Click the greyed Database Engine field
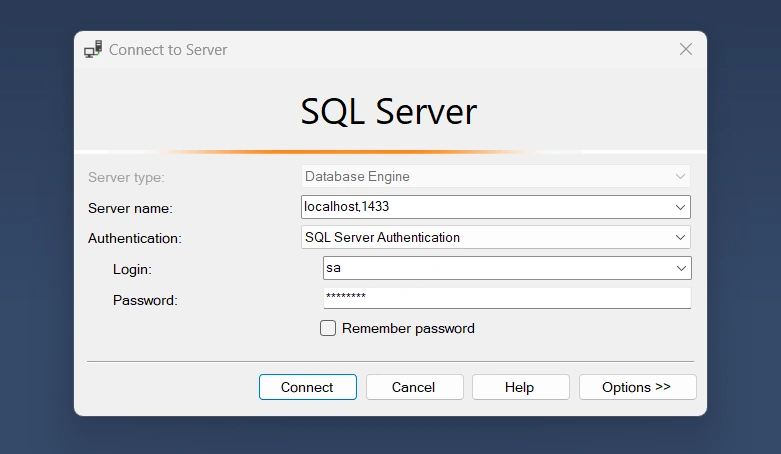The image size is (781, 454). 496,176
